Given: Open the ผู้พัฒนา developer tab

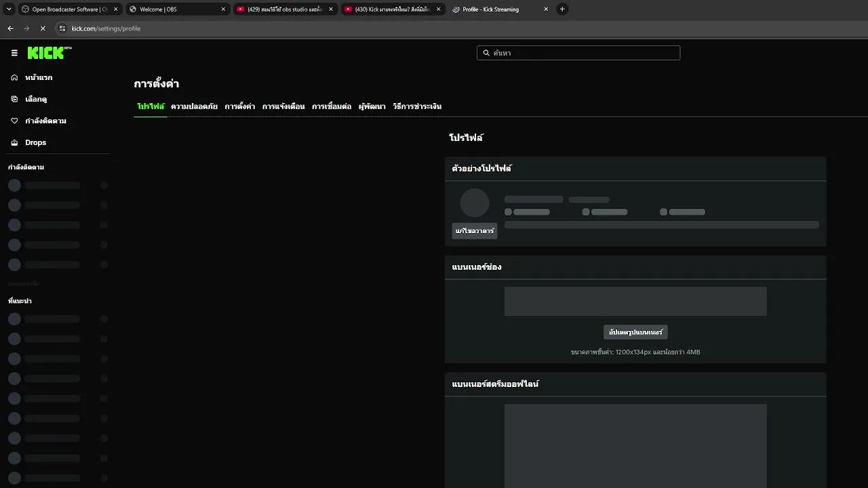Looking at the screenshot, I should pos(372,106).
